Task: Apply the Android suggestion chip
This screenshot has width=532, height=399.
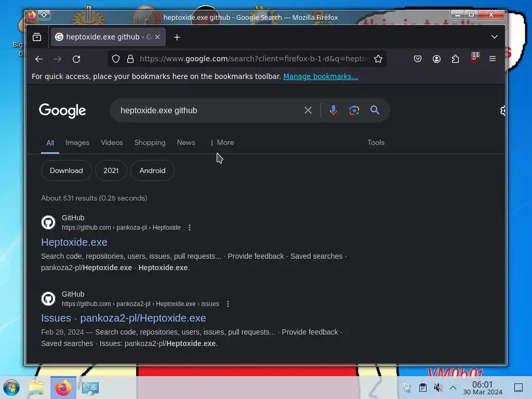Action: click(x=152, y=170)
